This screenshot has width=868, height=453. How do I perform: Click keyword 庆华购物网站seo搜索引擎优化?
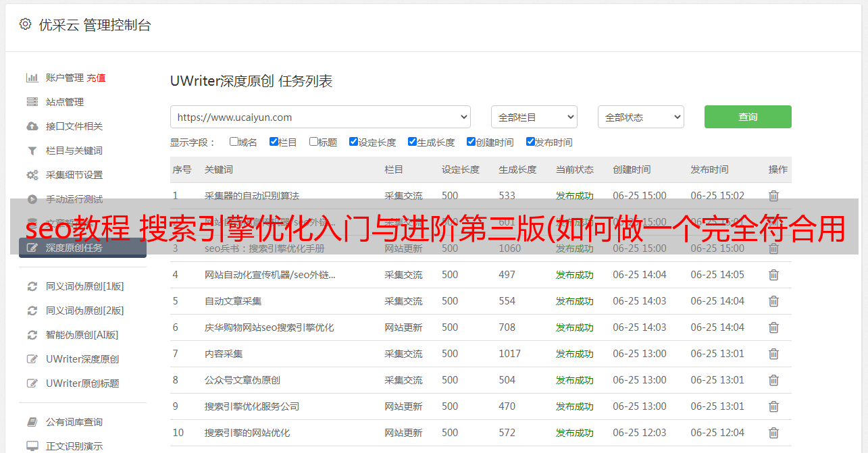point(270,327)
